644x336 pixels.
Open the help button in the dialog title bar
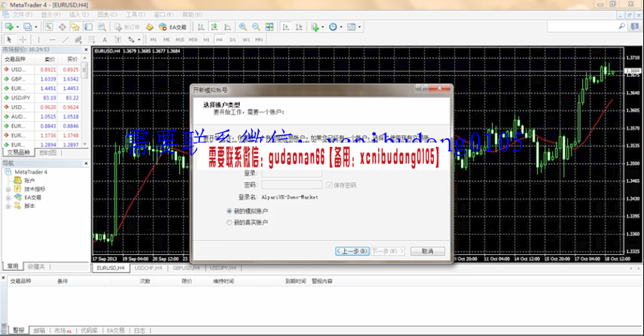tap(422, 88)
